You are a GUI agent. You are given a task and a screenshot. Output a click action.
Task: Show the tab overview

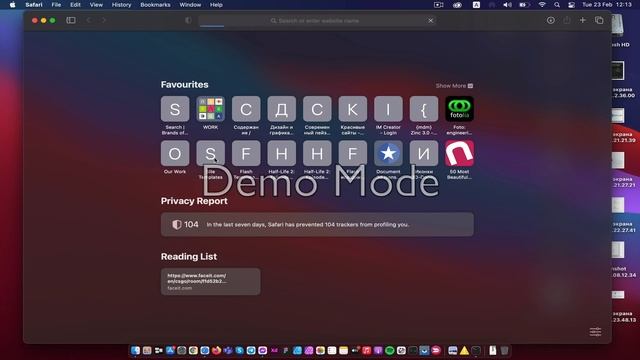coord(599,20)
